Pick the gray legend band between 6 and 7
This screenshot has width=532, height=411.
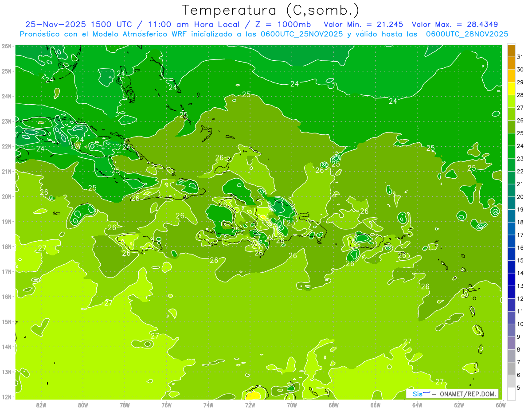click(x=511, y=368)
